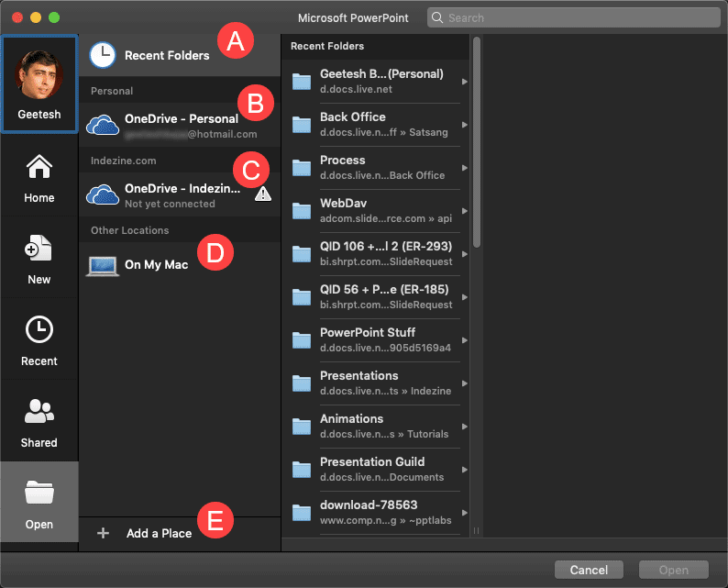Image resolution: width=728 pixels, height=588 pixels.
Task: Select the PowerPoint Stuff folder icon
Action: point(302,340)
